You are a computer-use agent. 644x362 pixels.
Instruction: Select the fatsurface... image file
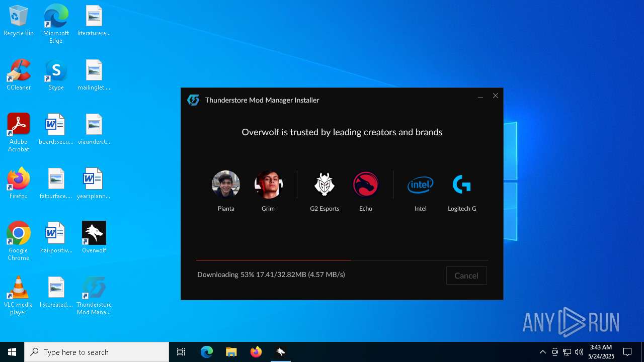[56, 183]
